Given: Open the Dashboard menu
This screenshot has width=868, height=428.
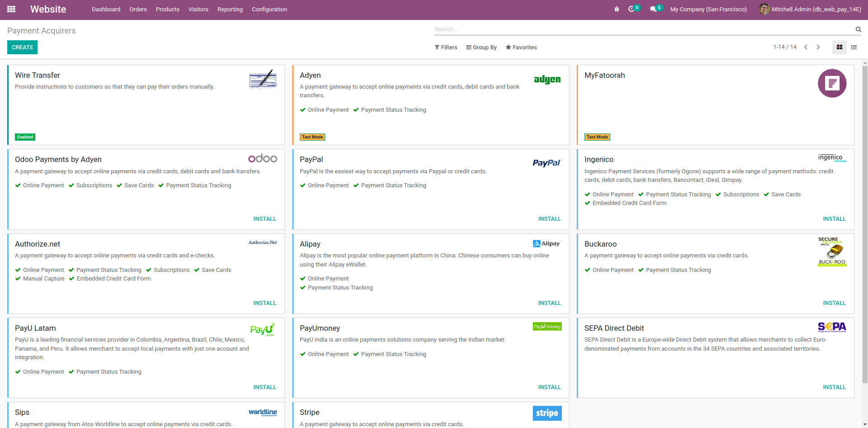Looking at the screenshot, I should [x=106, y=10].
